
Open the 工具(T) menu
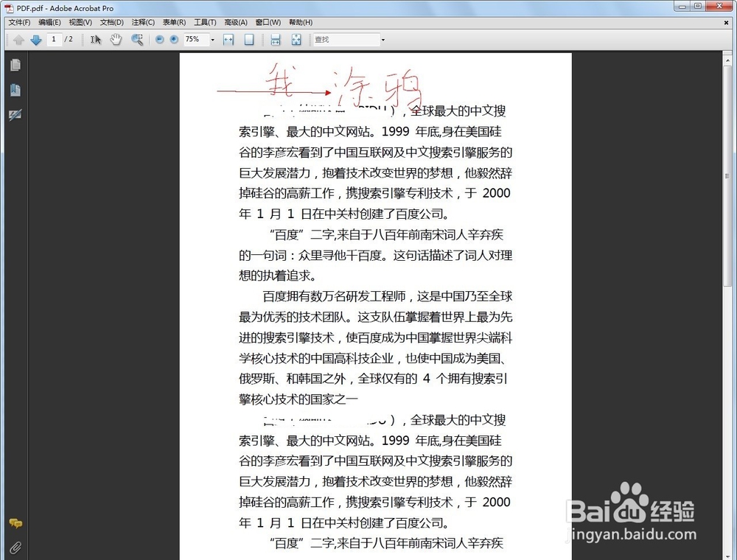pos(205,22)
